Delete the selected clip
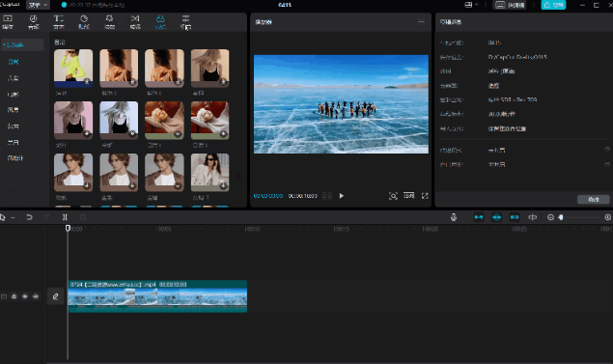613x364 pixels. click(82, 217)
